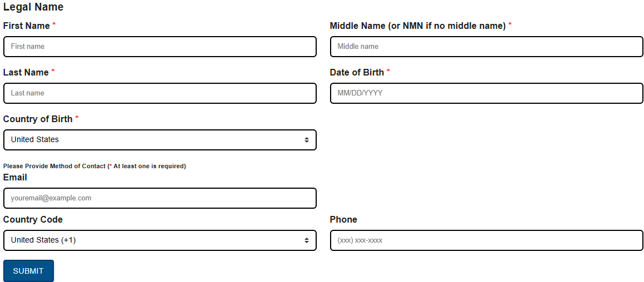Click the Date of Birth label

click(x=357, y=72)
